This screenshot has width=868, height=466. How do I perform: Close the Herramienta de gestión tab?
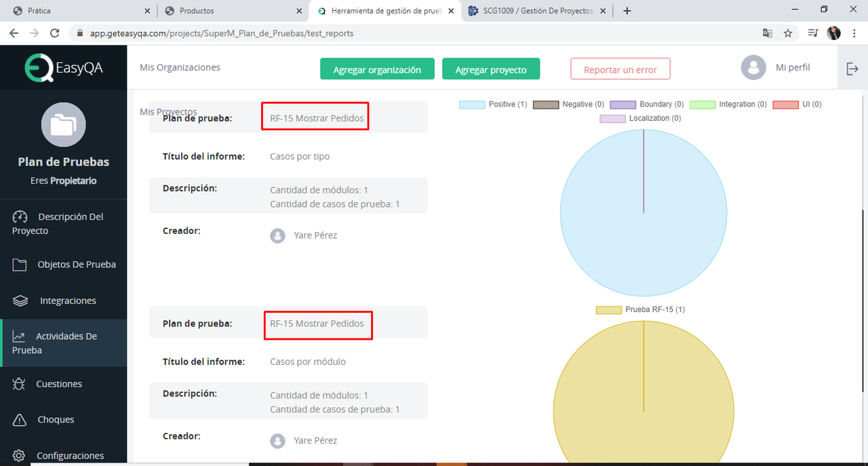click(x=452, y=11)
